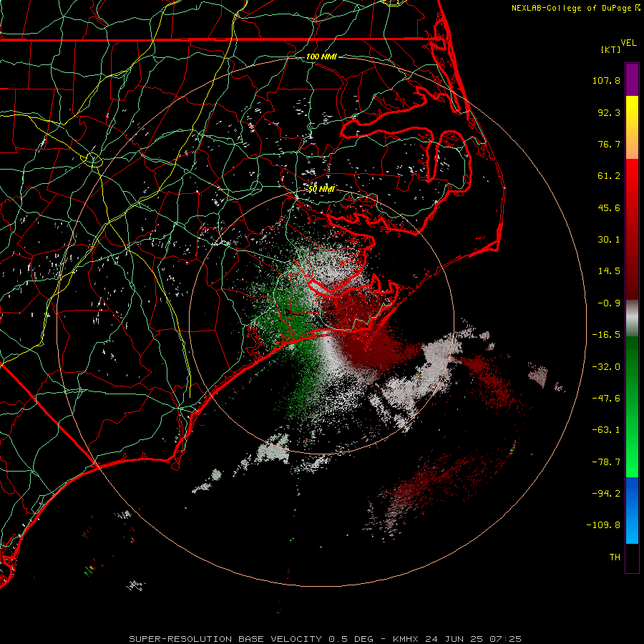
Task: Click the KMHX station identifier in the caption
Action: (406, 639)
